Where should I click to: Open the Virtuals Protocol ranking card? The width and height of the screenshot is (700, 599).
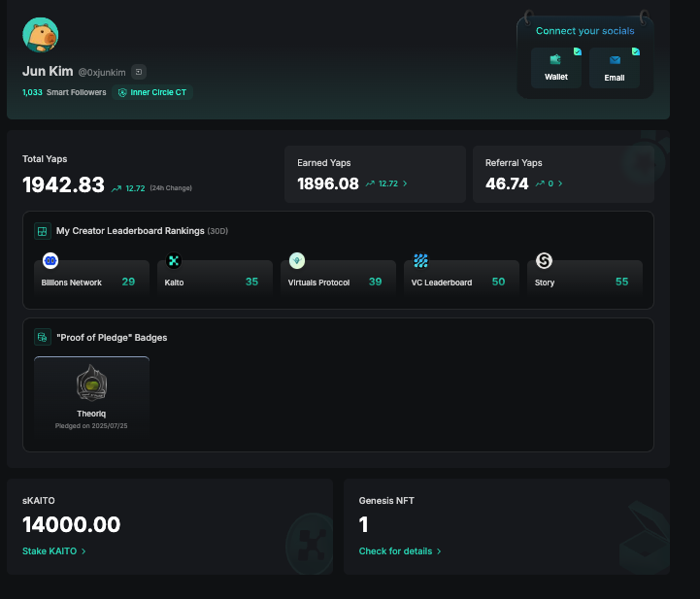click(338, 278)
